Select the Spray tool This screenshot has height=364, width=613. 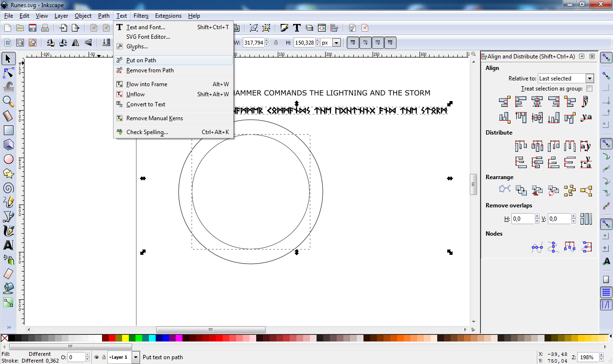[8, 260]
